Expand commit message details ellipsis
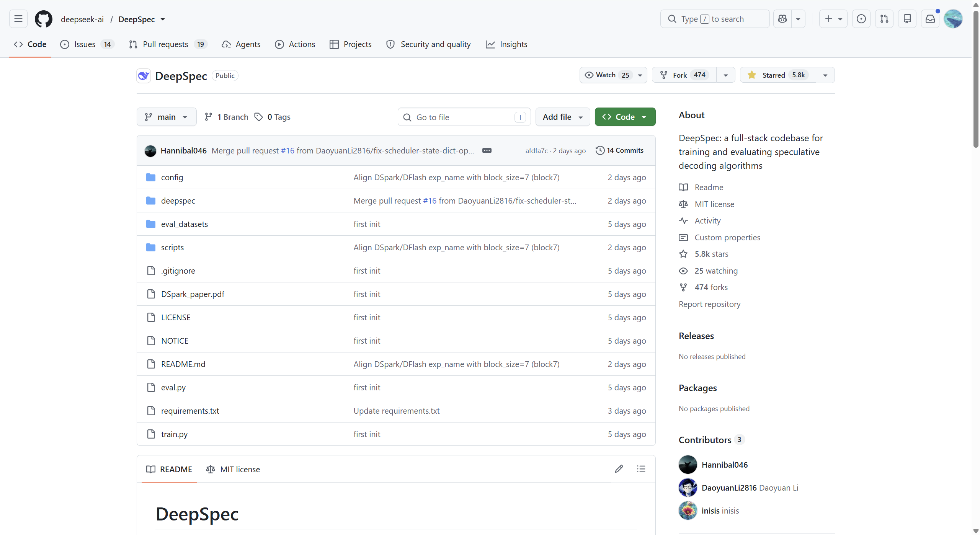This screenshot has height=535, width=980. point(487,150)
